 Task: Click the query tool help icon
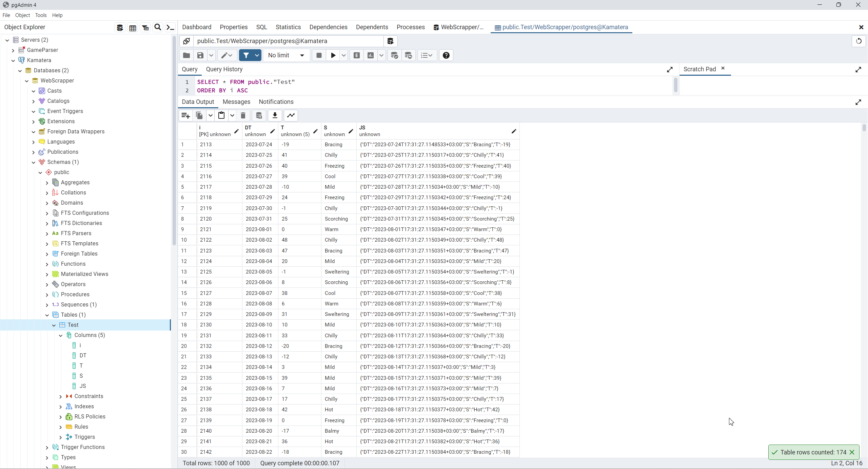[446, 55]
